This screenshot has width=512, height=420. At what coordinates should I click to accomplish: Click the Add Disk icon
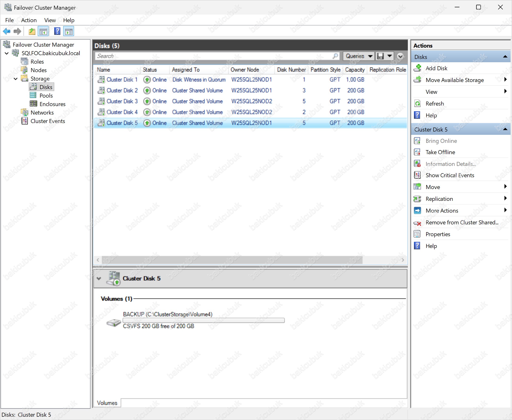click(x=417, y=68)
